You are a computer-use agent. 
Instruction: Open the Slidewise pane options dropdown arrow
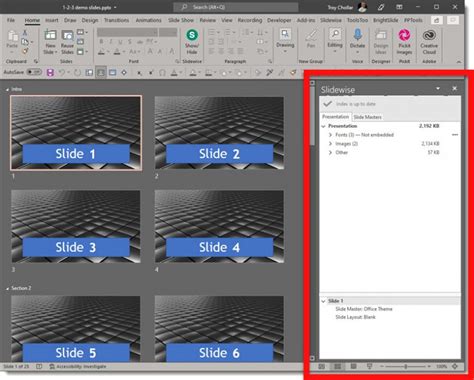pos(438,89)
